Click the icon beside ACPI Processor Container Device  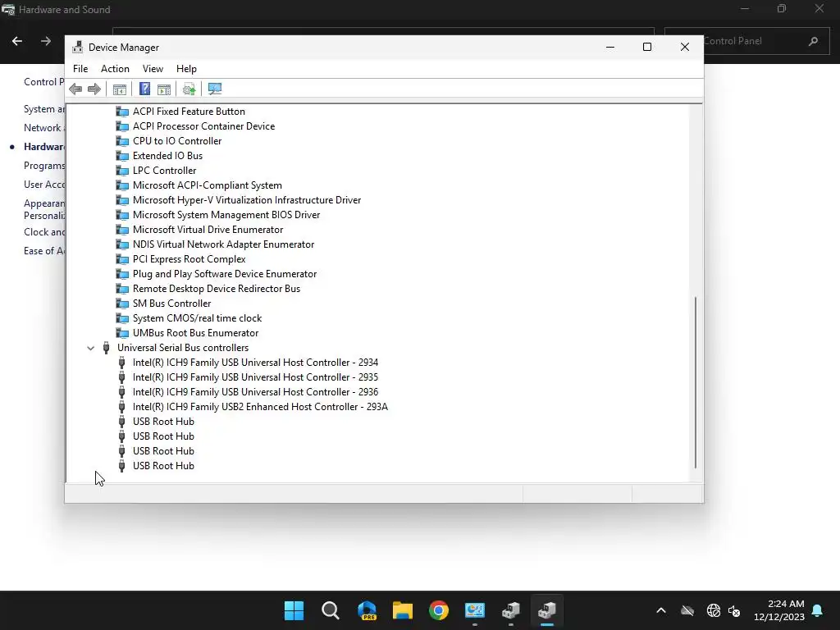point(123,126)
